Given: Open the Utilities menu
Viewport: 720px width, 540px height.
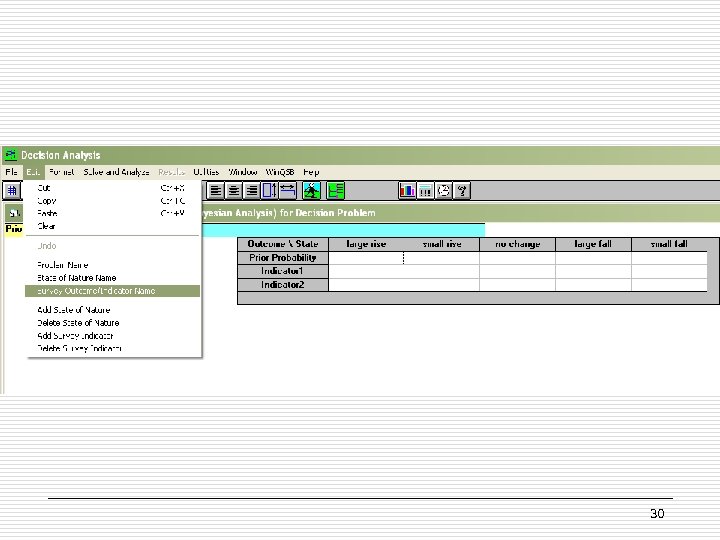Looking at the screenshot, I should (x=206, y=172).
